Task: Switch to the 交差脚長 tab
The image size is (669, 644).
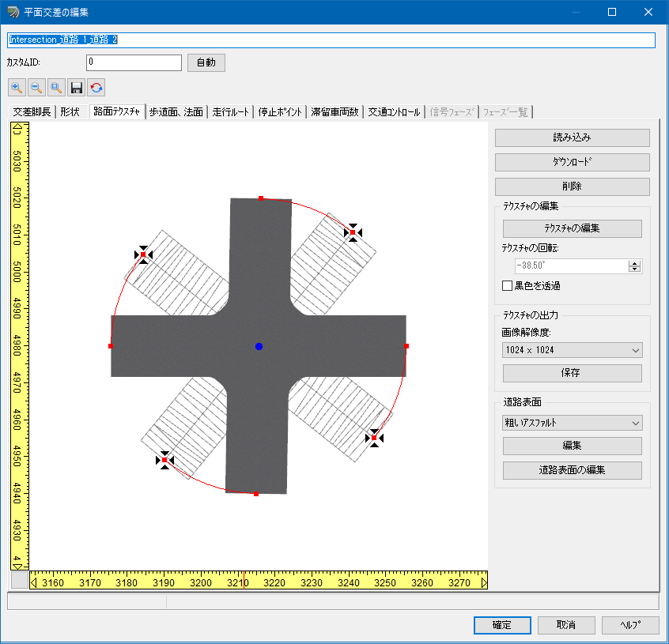Action: pos(32,112)
